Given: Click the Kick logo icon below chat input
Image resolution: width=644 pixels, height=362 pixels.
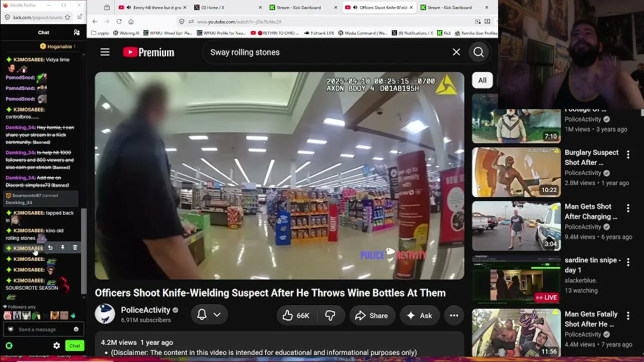Looking at the screenshot, I should pyautogui.click(x=9, y=346).
